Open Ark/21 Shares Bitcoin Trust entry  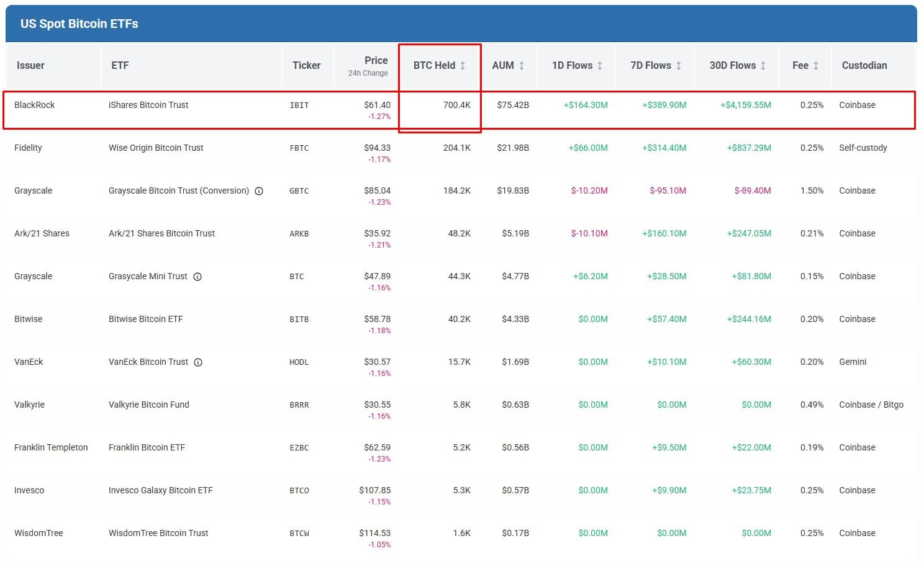(x=161, y=233)
